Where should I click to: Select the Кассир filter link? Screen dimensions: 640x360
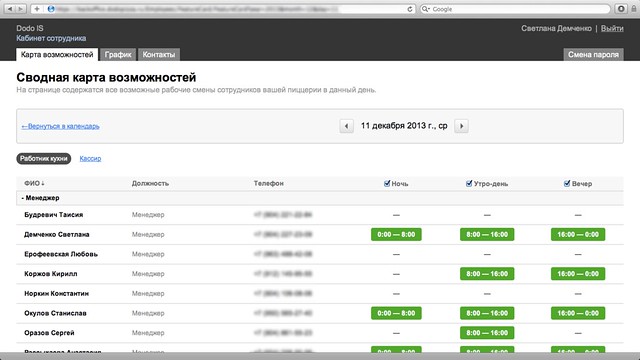[x=90, y=158]
